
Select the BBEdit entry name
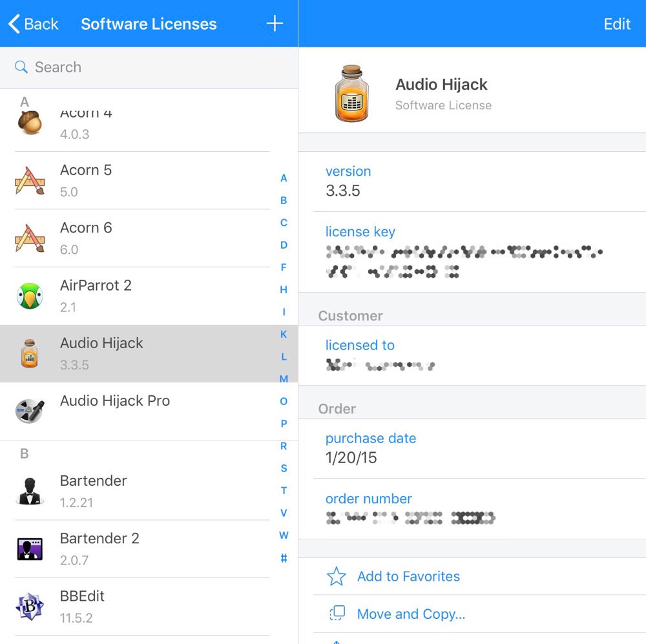(82, 596)
